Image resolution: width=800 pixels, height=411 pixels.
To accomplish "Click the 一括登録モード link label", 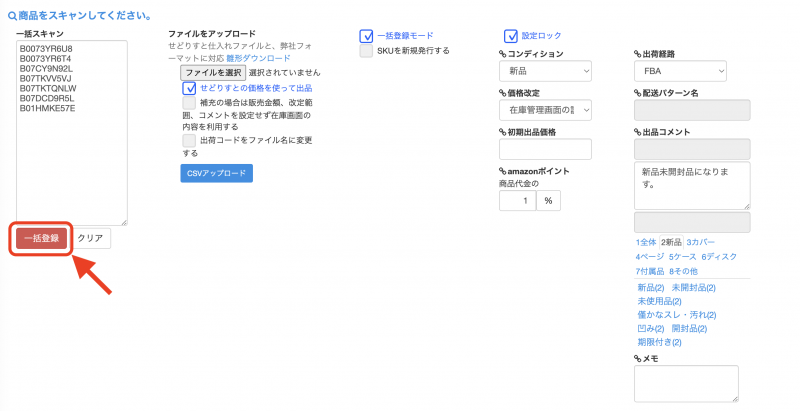I will 405,36.
